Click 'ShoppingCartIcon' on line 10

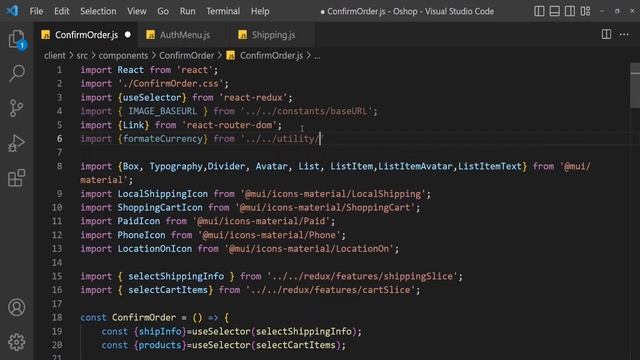tap(160, 207)
